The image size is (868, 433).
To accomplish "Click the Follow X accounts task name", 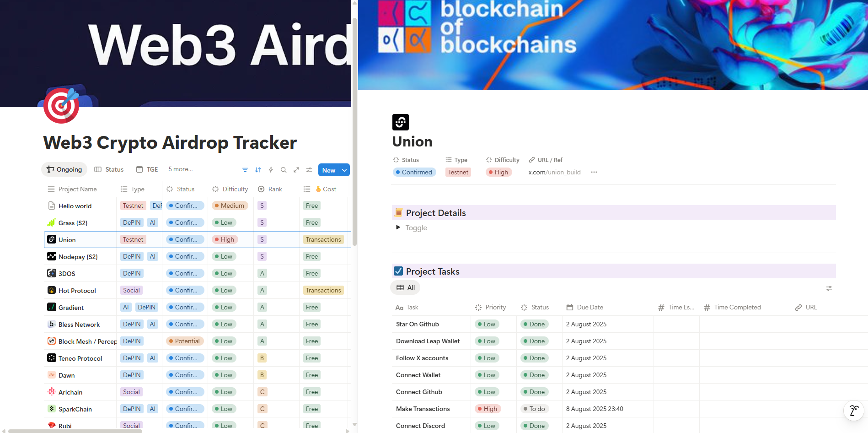I will pos(422,358).
